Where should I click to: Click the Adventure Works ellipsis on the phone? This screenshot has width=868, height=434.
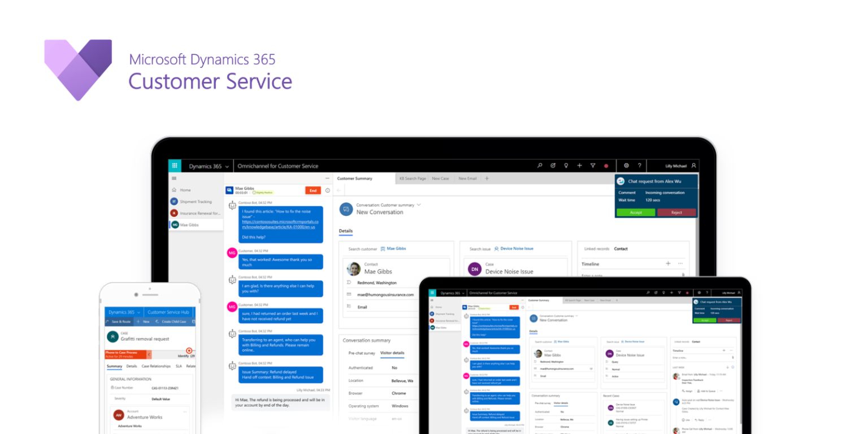tap(184, 412)
